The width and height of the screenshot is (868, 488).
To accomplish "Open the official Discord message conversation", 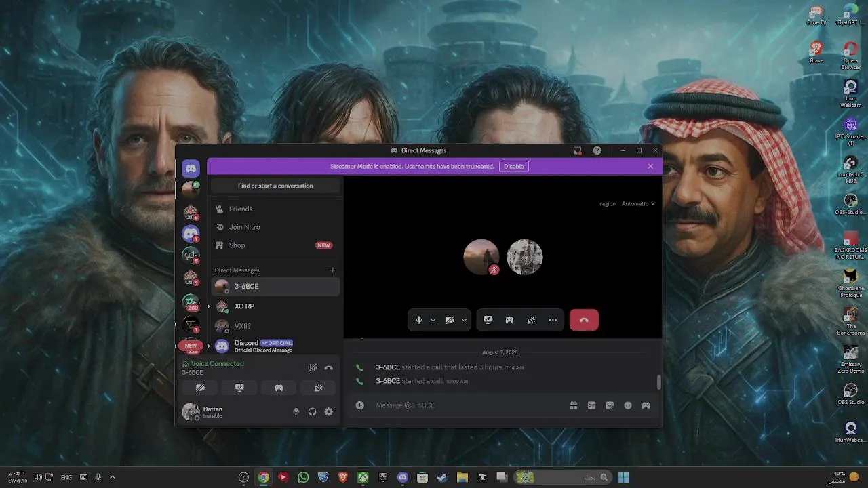I will [275, 346].
